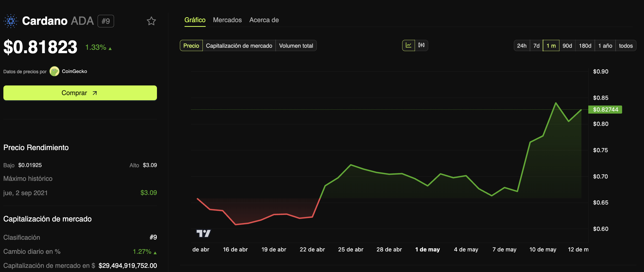Click the 28 de abr axis label
The height and width of the screenshot is (272, 644).
pos(389,250)
